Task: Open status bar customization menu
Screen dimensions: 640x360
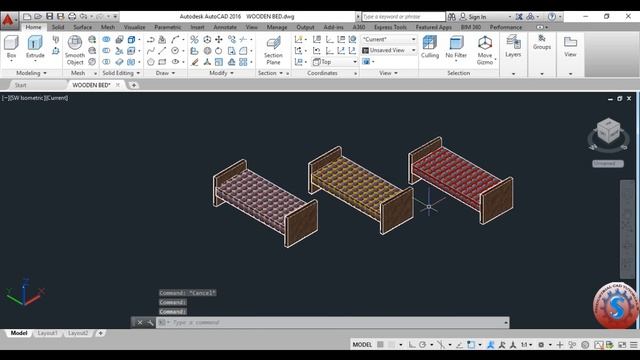Action: tap(633, 344)
